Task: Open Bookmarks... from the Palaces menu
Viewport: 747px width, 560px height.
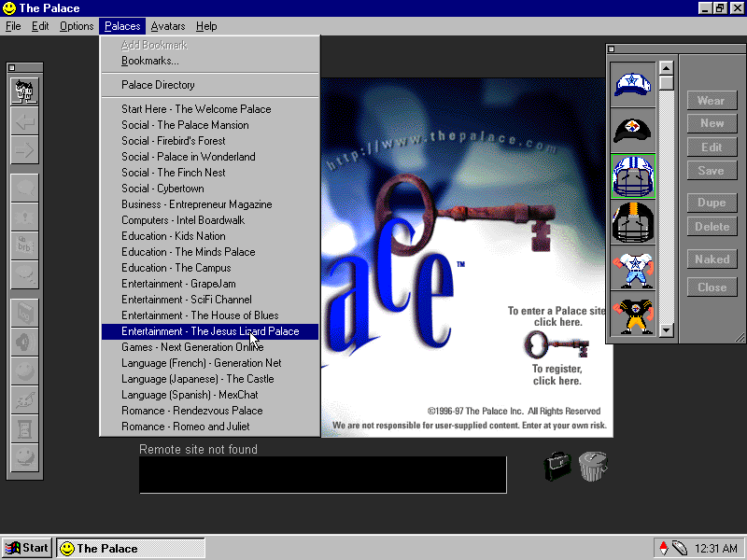Action: [x=149, y=61]
